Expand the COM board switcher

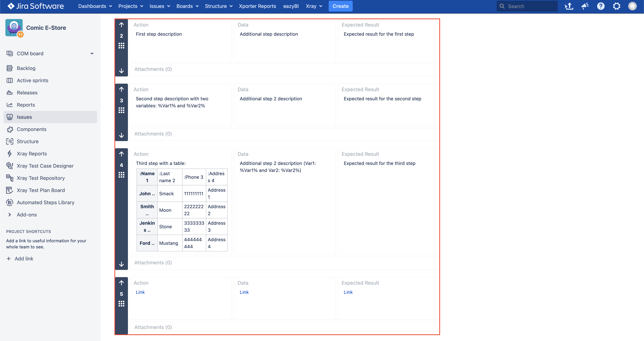click(92, 53)
